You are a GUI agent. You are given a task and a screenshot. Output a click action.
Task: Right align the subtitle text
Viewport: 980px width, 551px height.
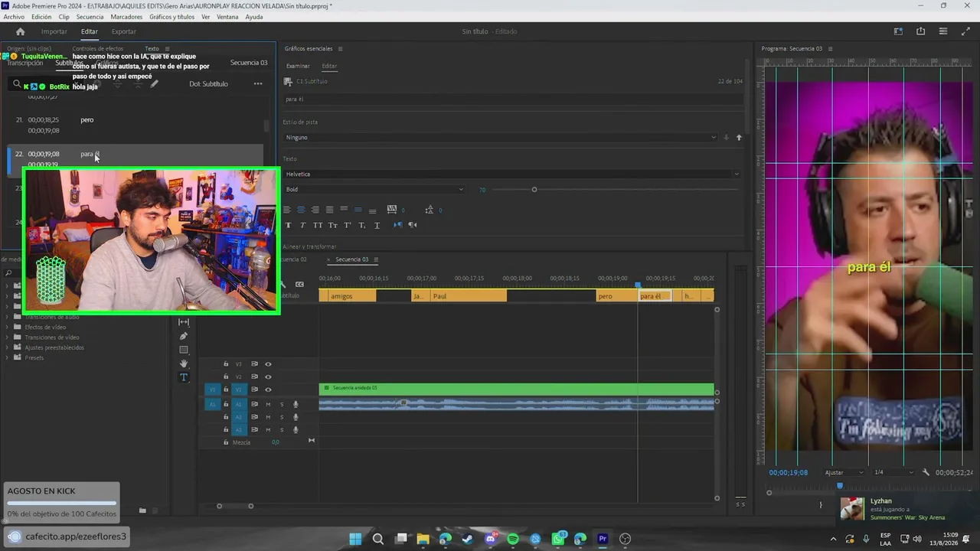[315, 210]
